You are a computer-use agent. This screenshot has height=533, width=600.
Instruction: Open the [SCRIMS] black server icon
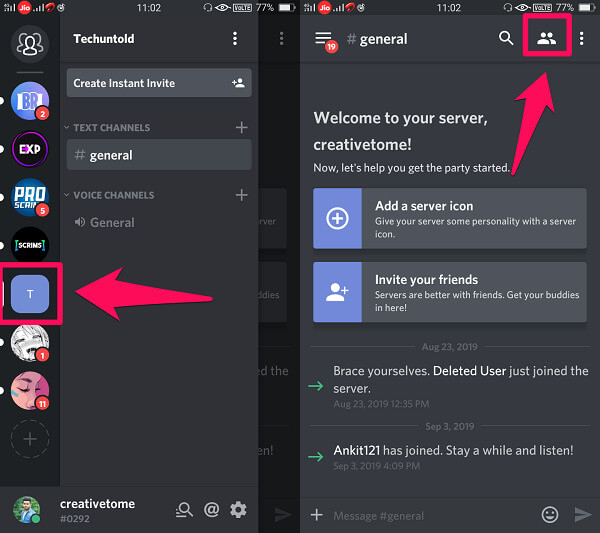(30, 245)
